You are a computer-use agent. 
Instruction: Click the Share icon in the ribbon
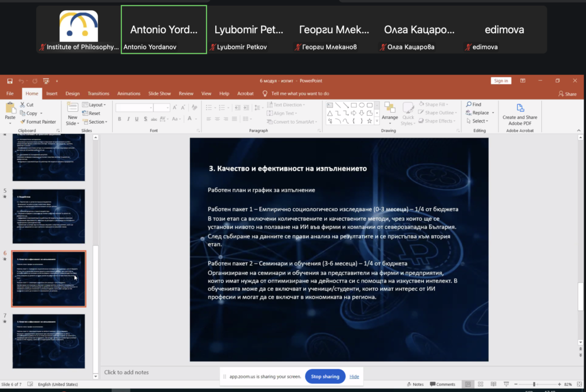click(x=567, y=94)
